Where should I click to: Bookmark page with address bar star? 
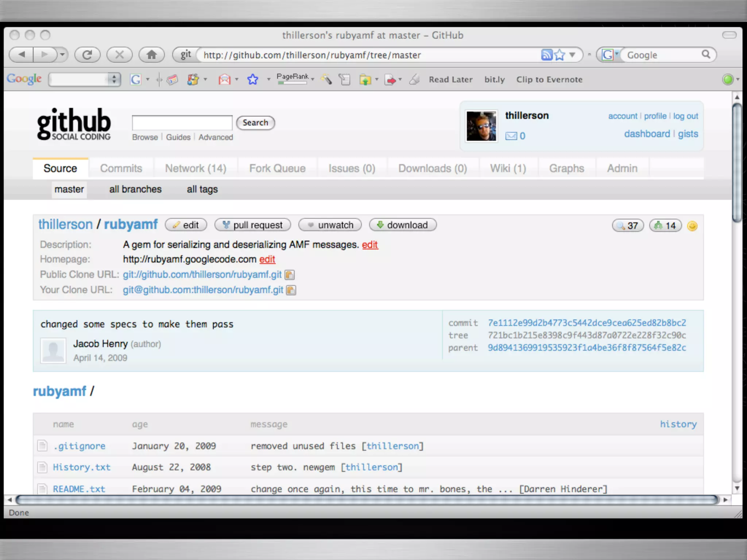pos(560,55)
